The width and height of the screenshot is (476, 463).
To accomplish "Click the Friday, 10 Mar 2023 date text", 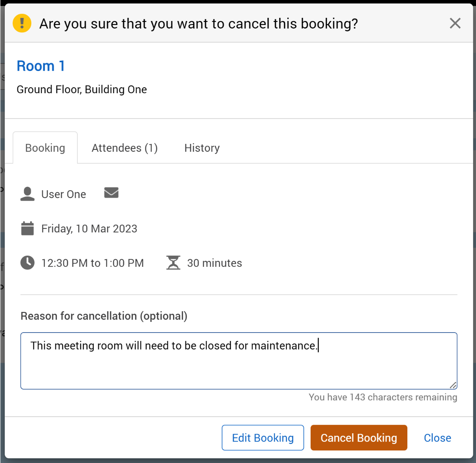I will (89, 229).
